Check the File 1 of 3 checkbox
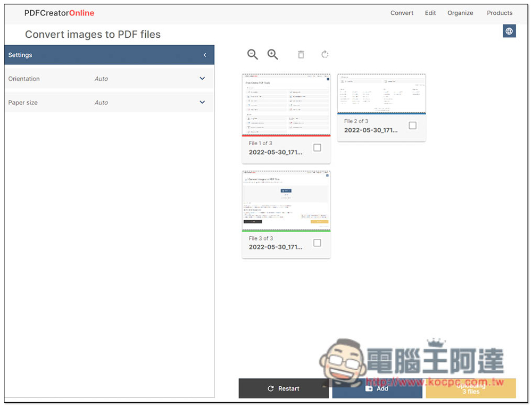This screenshot has height=407, width=532. tap(317, 147)
